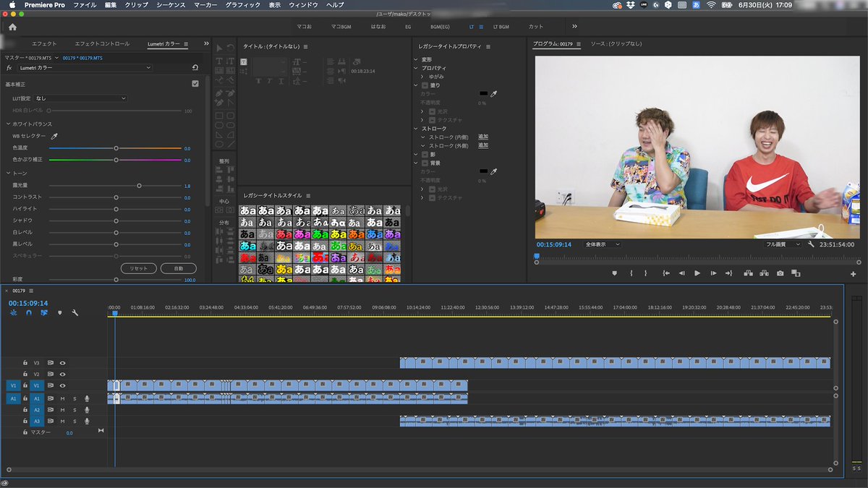Open comparison view button
The height and width of the screenshot is (488, 868).
click(796, 273)
